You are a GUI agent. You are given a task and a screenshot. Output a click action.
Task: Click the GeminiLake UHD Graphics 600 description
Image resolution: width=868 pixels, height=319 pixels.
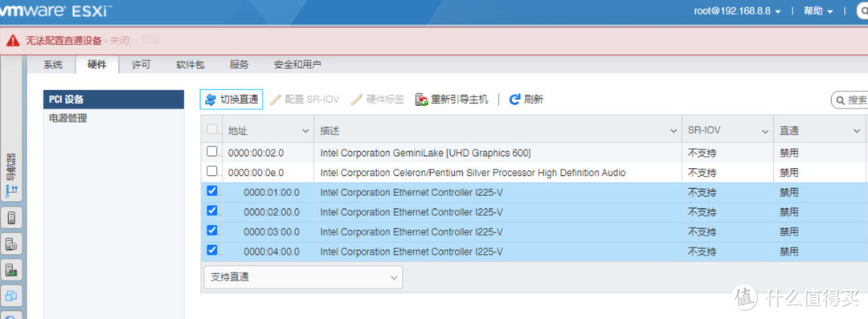point(426,153)
